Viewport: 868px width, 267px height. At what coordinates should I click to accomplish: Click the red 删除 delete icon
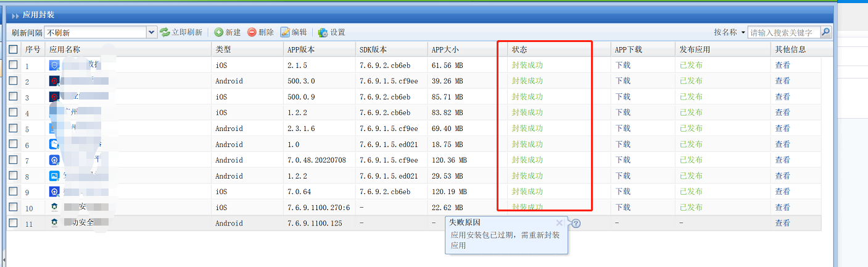pos(252,32)
